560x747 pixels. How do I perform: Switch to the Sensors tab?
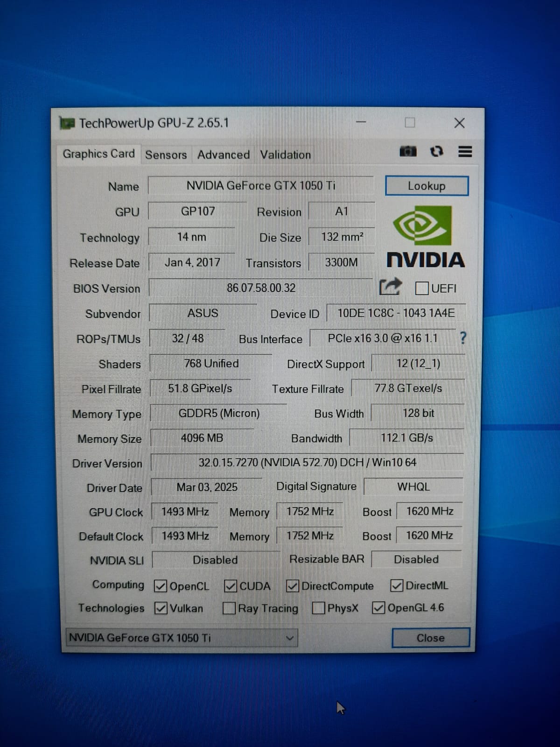tap(166, 155)
